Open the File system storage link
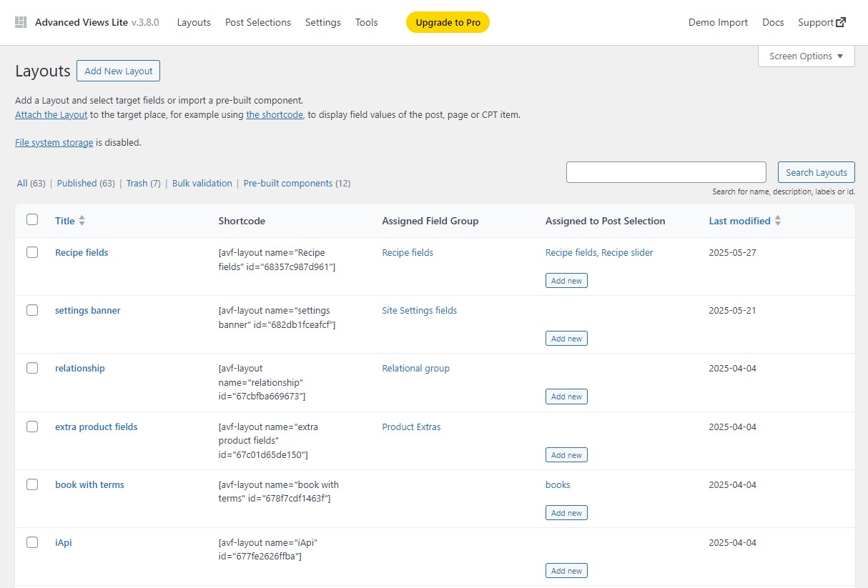This screenshot has height=588, width=868. tap(54, 142)
